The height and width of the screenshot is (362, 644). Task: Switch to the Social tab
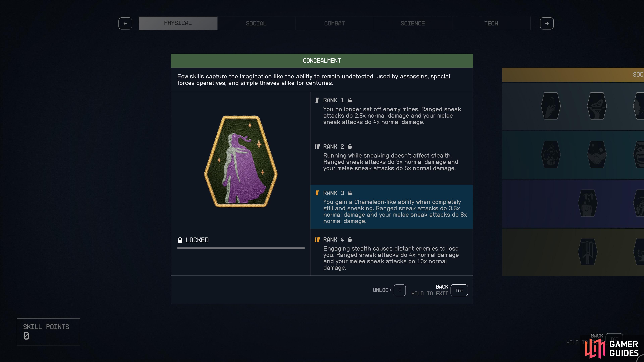[x=256, y=23]
